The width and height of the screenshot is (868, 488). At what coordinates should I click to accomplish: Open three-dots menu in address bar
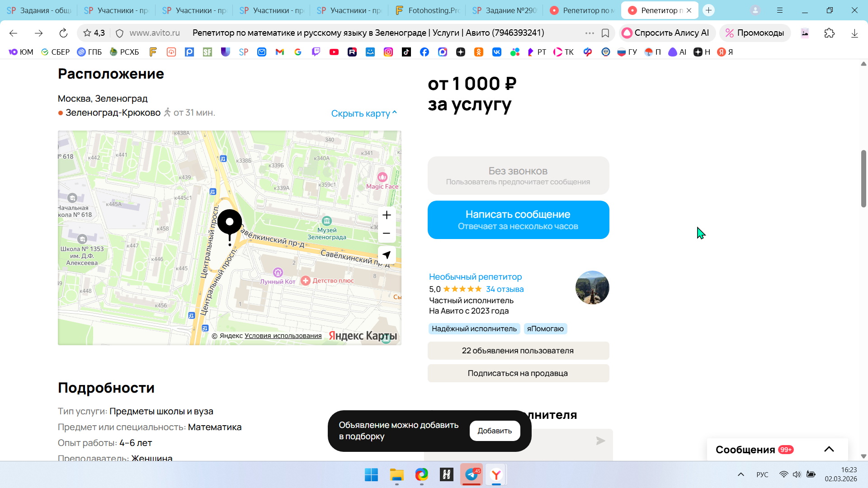pos(590,33)
